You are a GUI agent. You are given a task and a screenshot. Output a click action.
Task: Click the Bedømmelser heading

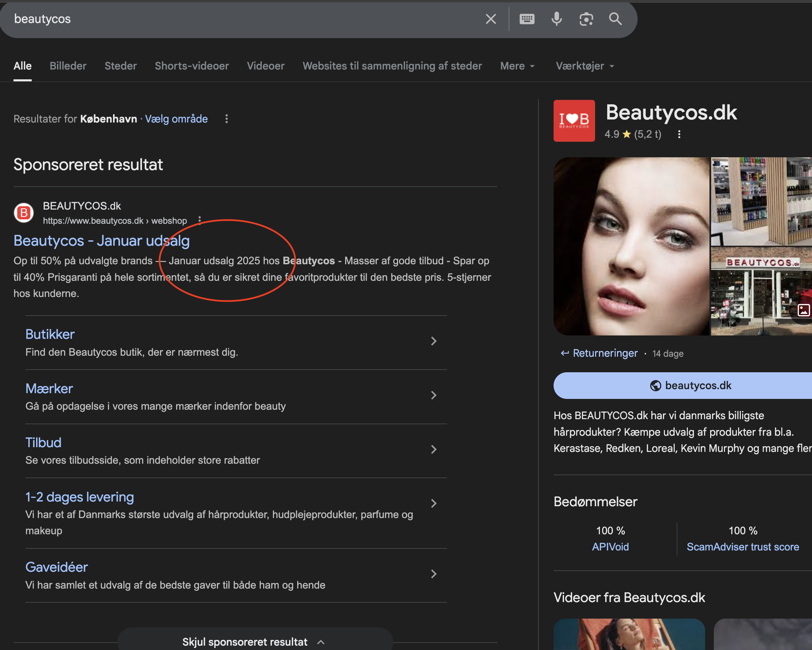595,502
